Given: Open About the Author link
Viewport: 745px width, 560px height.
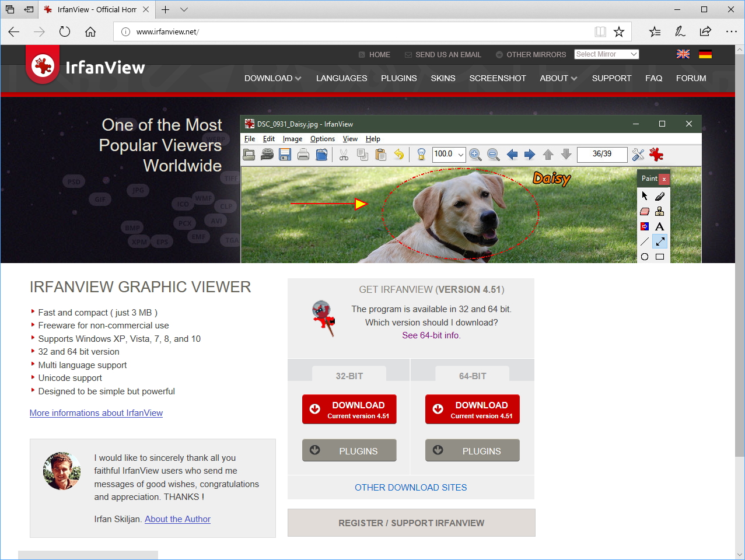Looking at the screenshot, I should click(x=177, y=519).
